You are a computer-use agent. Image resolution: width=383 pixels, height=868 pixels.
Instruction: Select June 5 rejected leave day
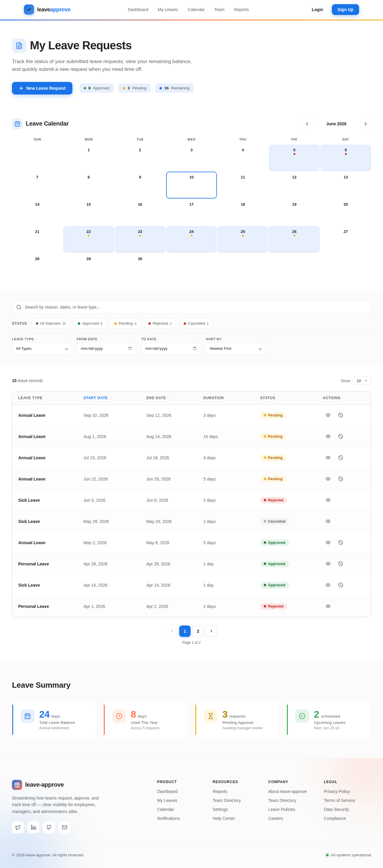[x=294, y=158]
